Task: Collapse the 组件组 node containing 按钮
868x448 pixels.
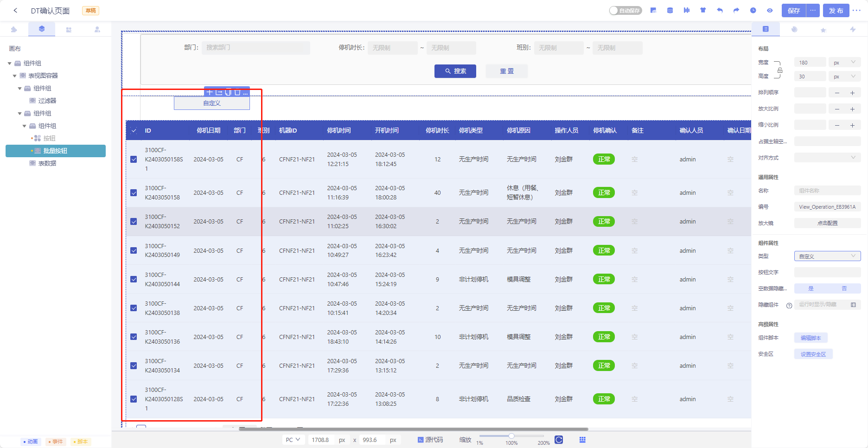Action: pyautogui.click(x=25, y=126)
